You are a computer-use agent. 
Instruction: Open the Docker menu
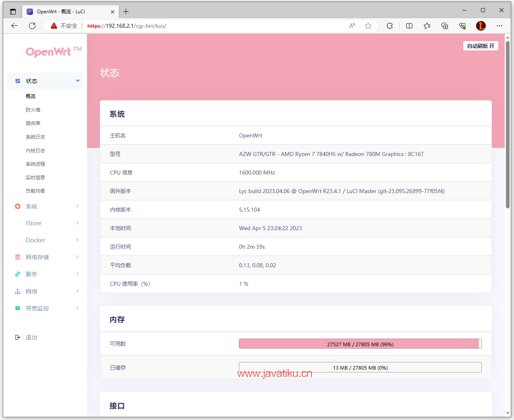pyautogui.click(x=35, y=240)
